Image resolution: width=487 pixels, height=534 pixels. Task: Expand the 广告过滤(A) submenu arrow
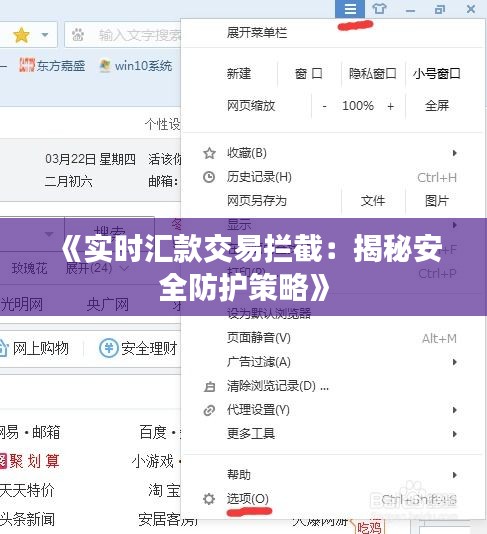tap(454, 362)
